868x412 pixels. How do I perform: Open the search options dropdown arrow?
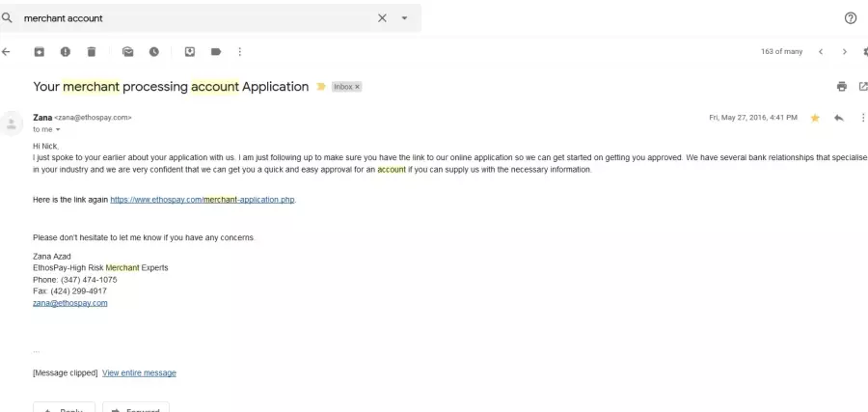(404, 18)
